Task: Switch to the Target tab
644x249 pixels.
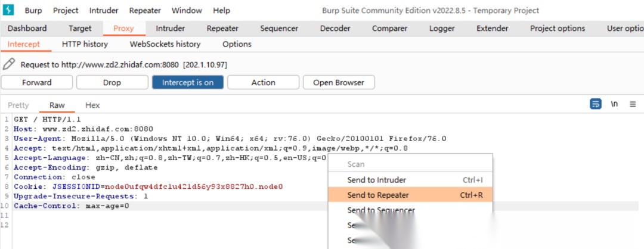Action: tap(80, 29)
